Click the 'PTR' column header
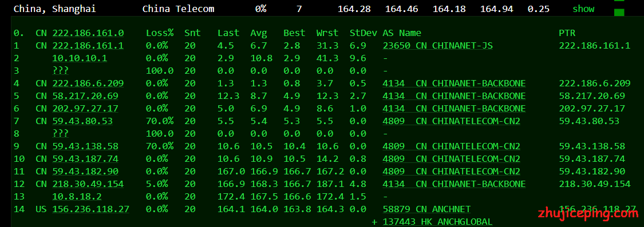 (x=567, y=33)
